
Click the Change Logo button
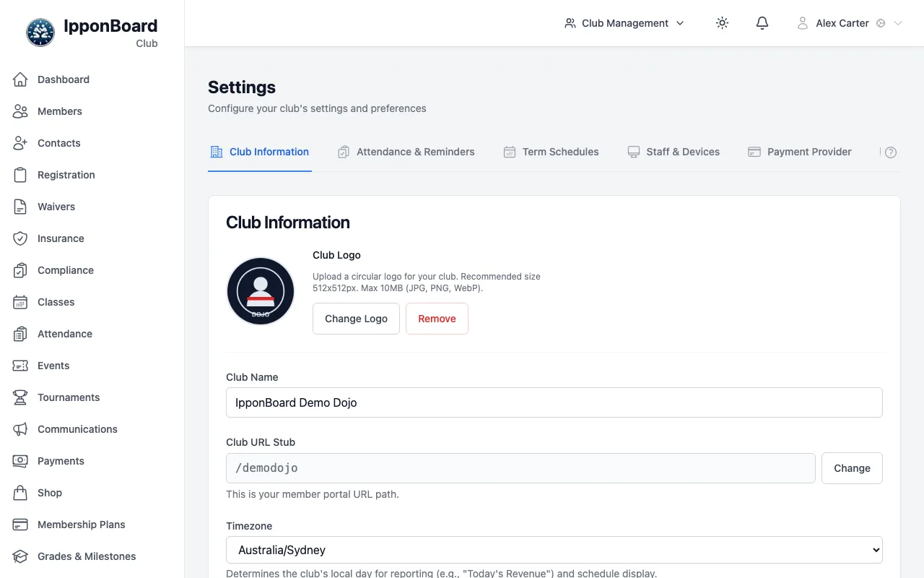click(x=356, y=319)
